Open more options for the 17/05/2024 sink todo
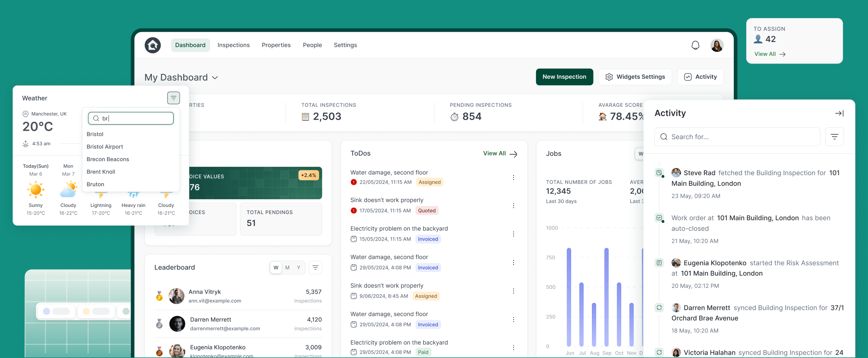Image resolution: width=868 pixels, height=358 pixels. point(513,205)
